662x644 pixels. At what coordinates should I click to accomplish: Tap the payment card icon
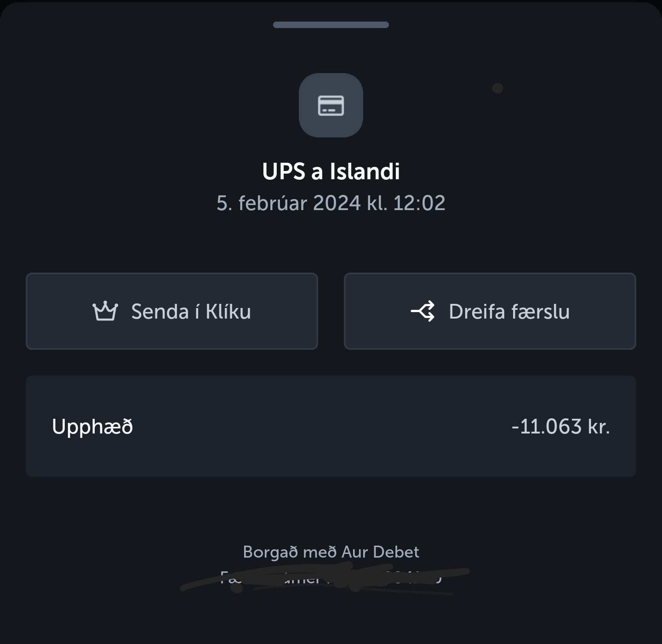(331, 105)
